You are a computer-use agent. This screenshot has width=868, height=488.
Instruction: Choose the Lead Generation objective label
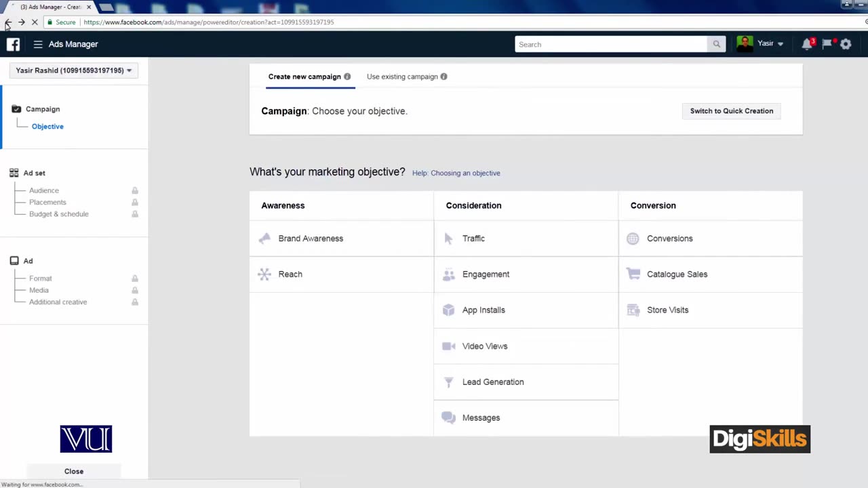(493, 382)
